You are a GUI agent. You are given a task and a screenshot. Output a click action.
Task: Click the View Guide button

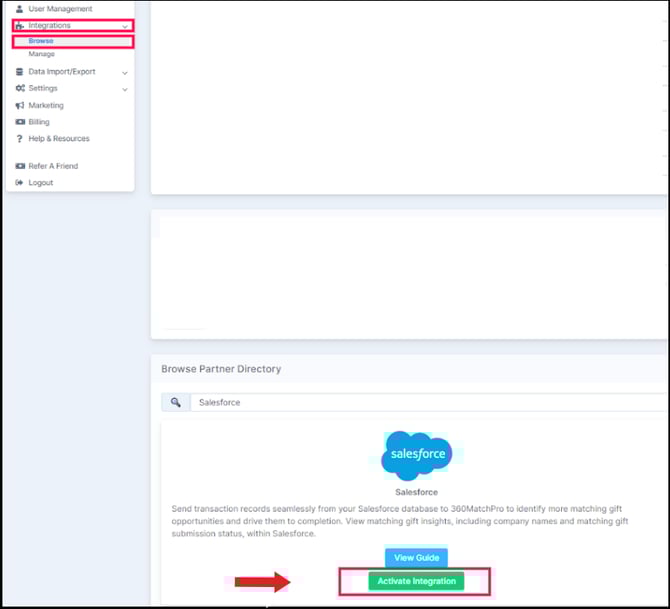point(416,558)
